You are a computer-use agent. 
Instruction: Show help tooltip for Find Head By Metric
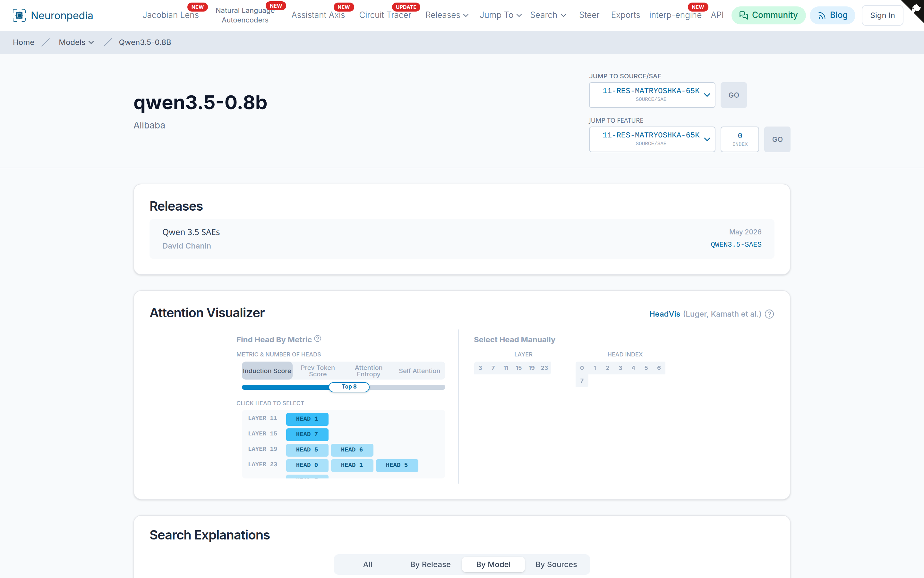click(318, 339)
